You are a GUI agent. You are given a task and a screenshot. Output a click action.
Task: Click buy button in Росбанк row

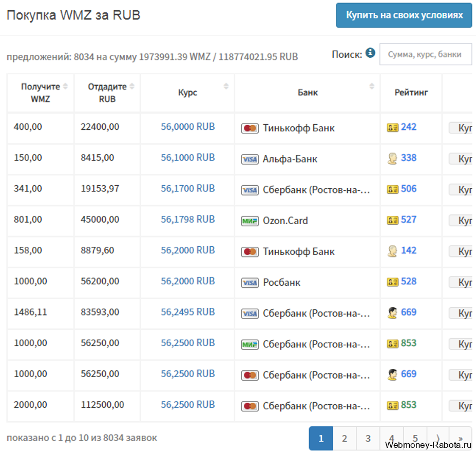click(461, 282)
